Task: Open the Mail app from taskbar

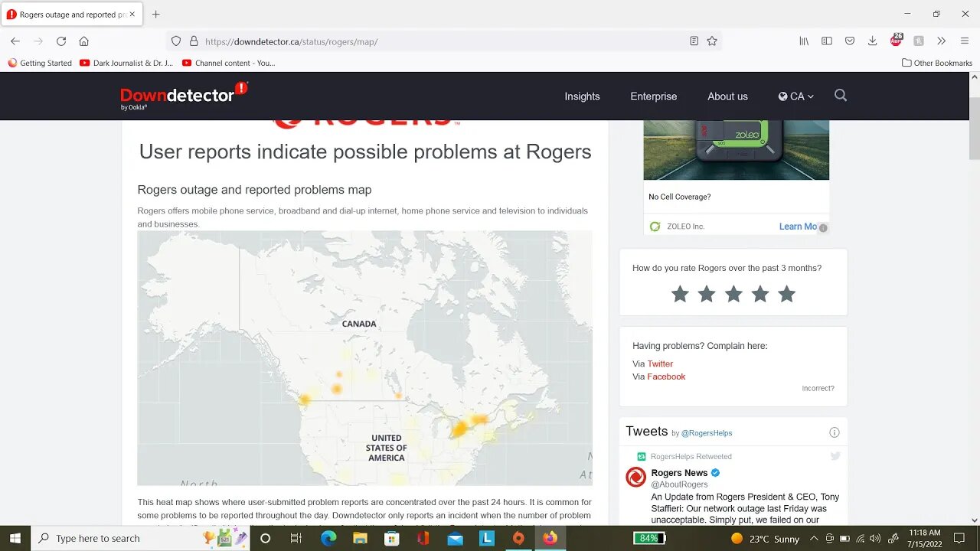Action: tap(455, 538)
